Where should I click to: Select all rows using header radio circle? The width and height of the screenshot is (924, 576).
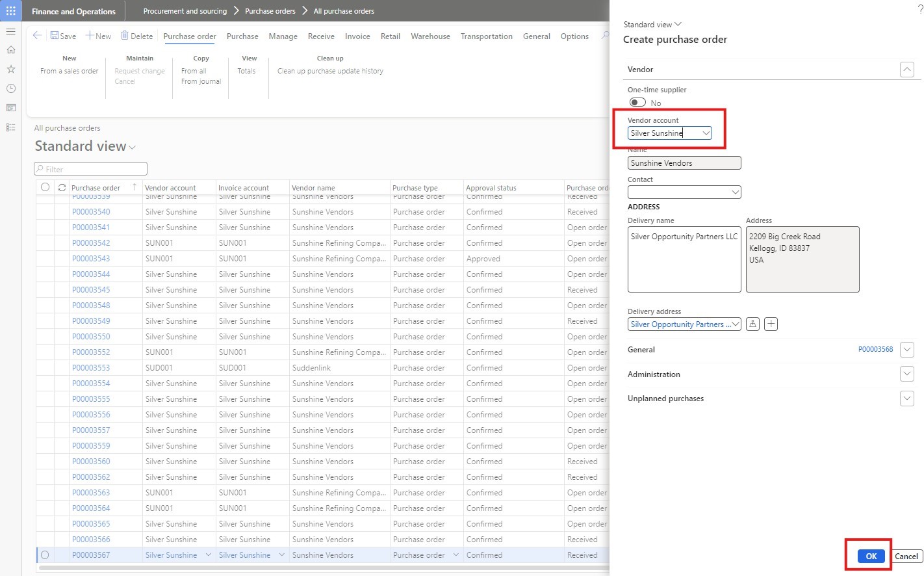45,187
